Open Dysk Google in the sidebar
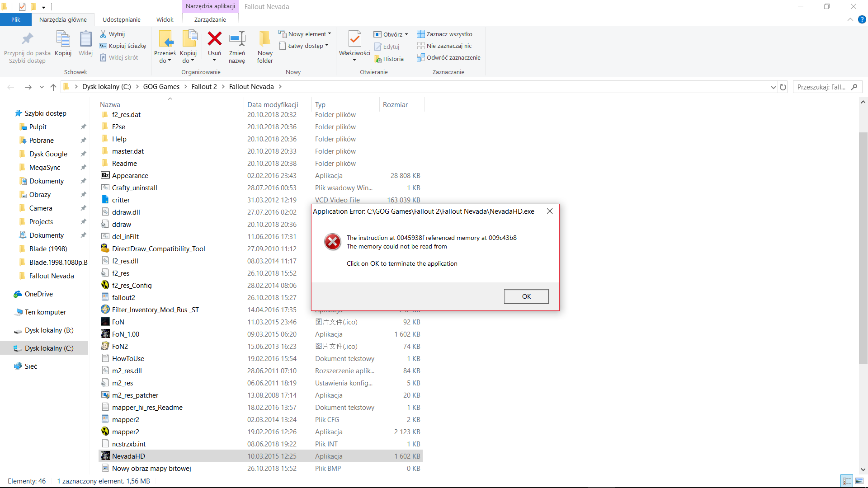The width and height of the screenshot is (868, 488). 48,154
